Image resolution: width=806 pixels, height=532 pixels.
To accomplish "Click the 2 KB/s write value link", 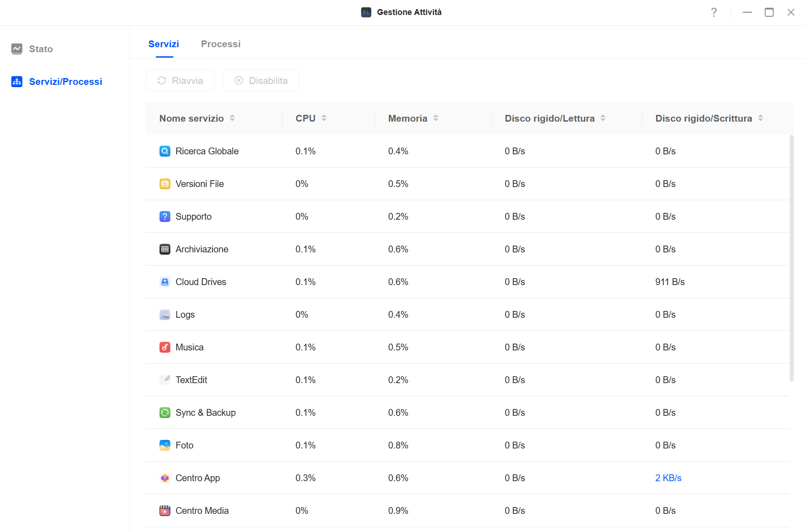I will pos(668,478).
